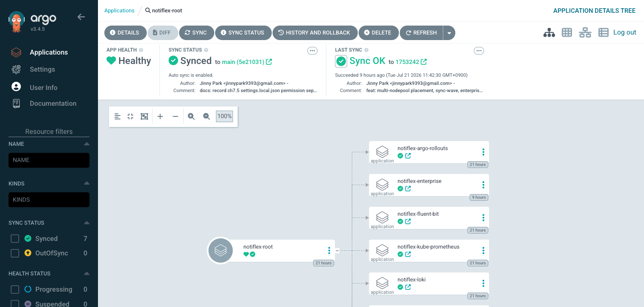
Task: Open the 1753242 revision link
Action: click(x=407, y=62)
